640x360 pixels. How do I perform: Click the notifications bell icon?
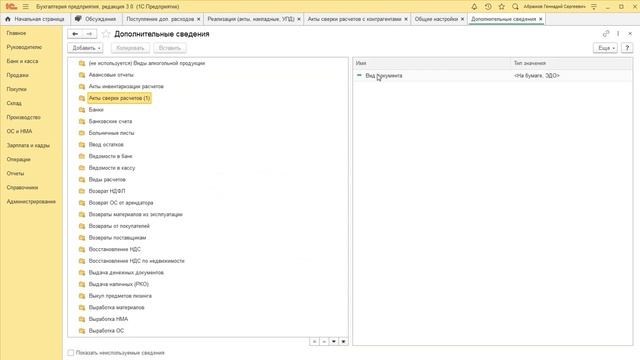[x=474, y=7]
